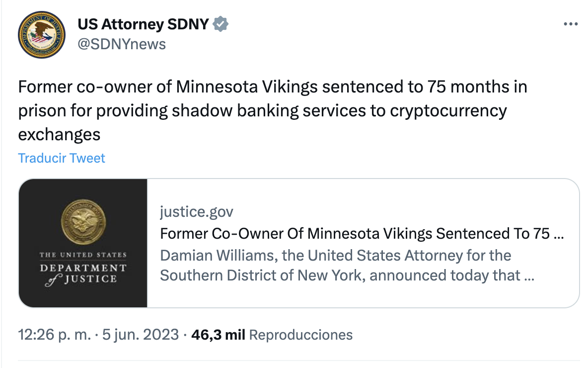
Task: Open the Department of Justice card thumbnail
Action: [x=83, y=243]
